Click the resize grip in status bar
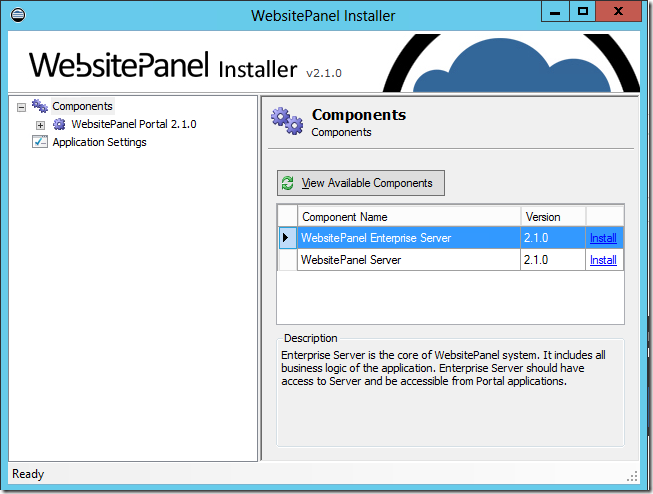This screenshot has width=653, height=494. pos(633,477)
